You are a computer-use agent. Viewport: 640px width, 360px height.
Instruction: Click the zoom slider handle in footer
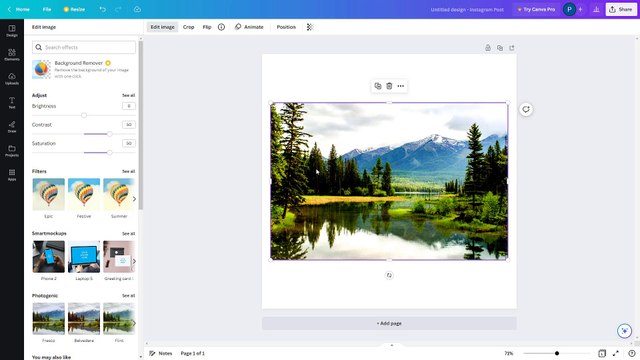557,353
